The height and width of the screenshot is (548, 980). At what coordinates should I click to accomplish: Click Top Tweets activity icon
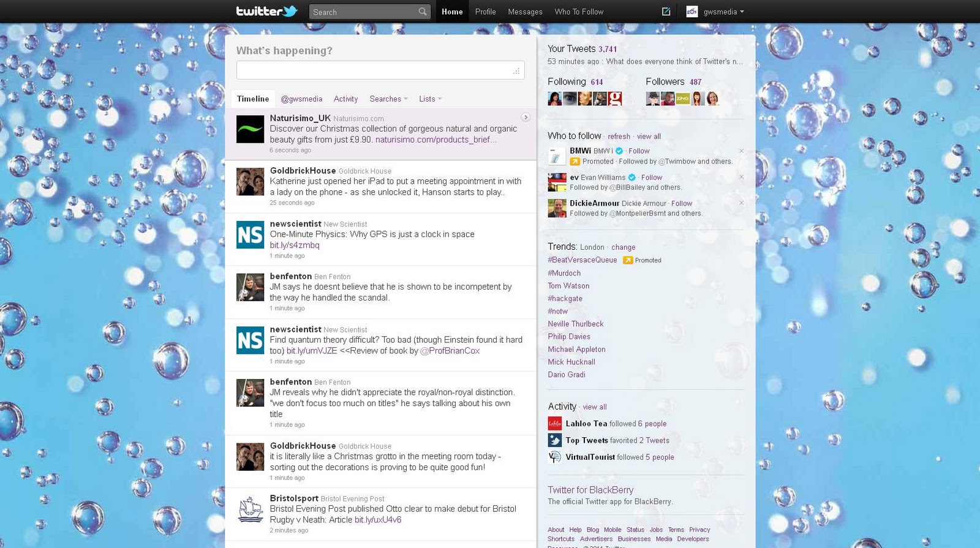(x=554, y=440)
